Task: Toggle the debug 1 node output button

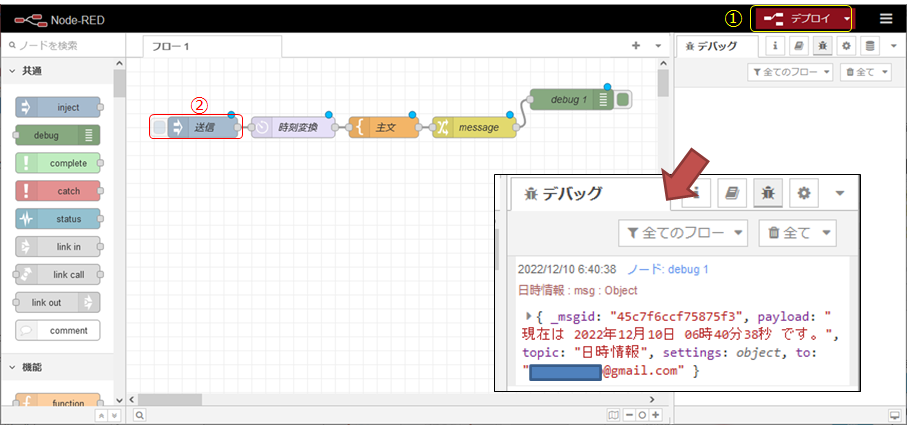Action: [x=623, y=99]
